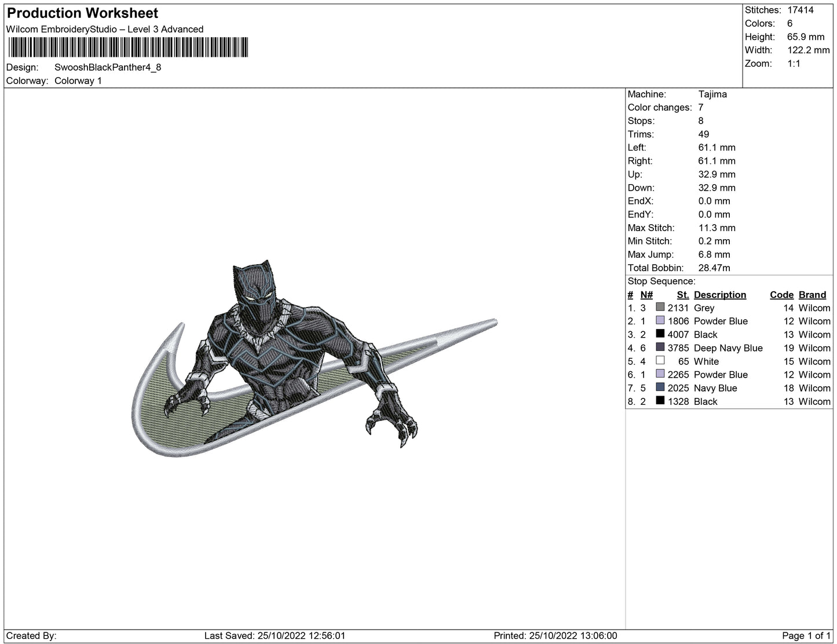Click the Color changes value 7

click(x=701, y=107)
